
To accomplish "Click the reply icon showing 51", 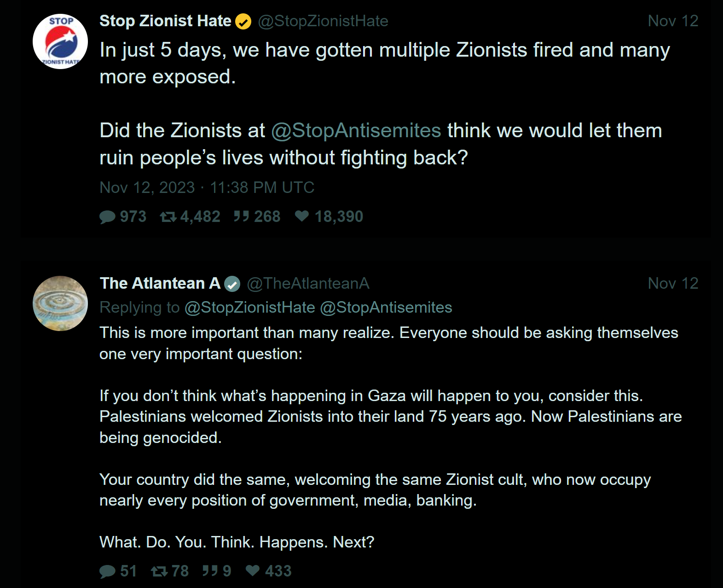I will click(107, 571).
